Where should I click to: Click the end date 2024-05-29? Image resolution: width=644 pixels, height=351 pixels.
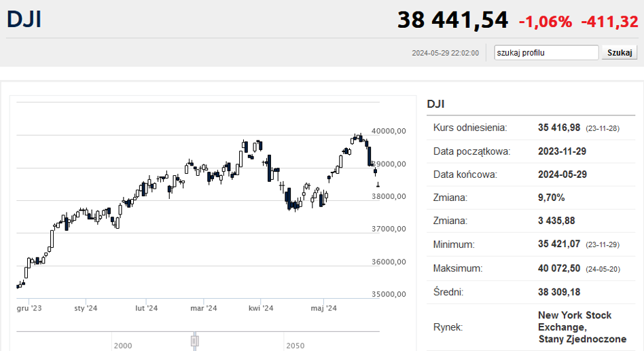562,174
